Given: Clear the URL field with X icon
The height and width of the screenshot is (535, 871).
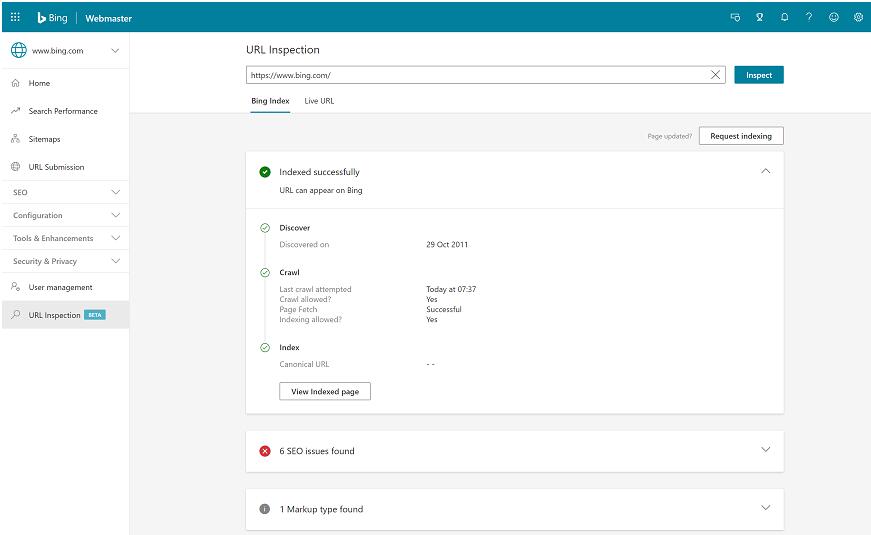Looking at the screenshot, I should tap(715, 74).
